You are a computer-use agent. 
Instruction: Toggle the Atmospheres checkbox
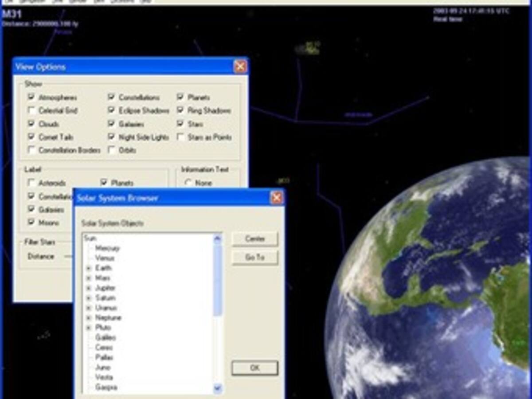(31, 97)
